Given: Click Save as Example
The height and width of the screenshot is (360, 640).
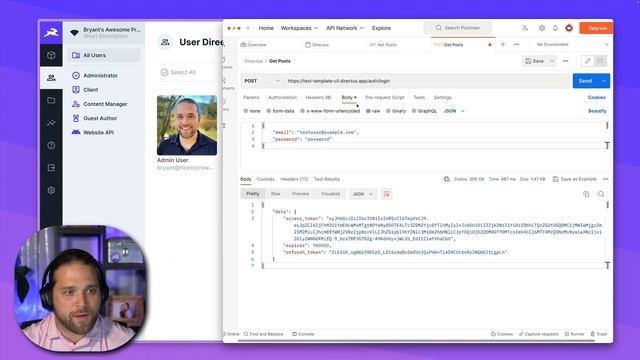Looking at the screenshot, I should pyautogui.click(x=575, y=179).
